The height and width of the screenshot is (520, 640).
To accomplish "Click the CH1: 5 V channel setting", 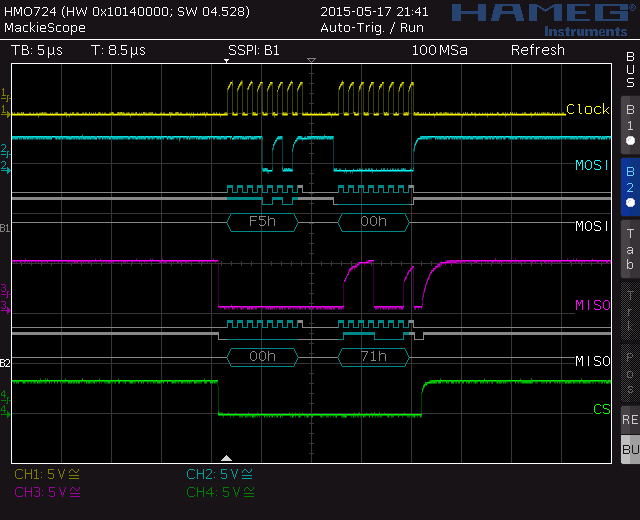I will (x=47, y=474).
